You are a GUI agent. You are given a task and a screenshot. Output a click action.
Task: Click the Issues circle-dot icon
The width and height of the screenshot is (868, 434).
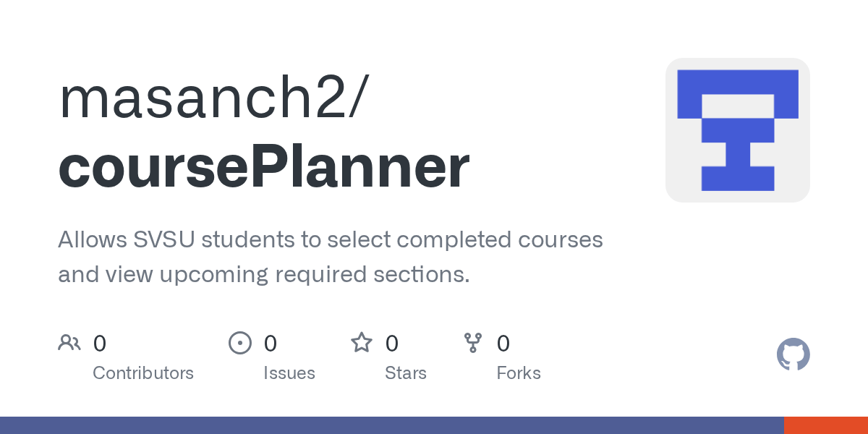click(x=239, y=343)
